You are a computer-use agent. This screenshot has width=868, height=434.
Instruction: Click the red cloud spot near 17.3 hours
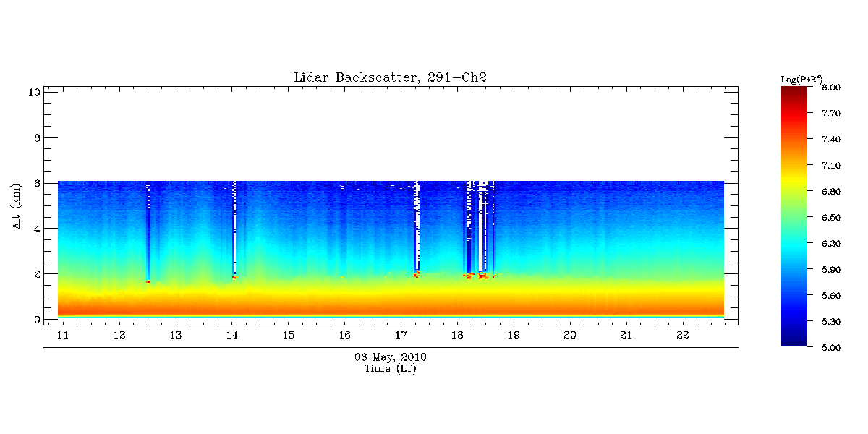coord(416,275)
